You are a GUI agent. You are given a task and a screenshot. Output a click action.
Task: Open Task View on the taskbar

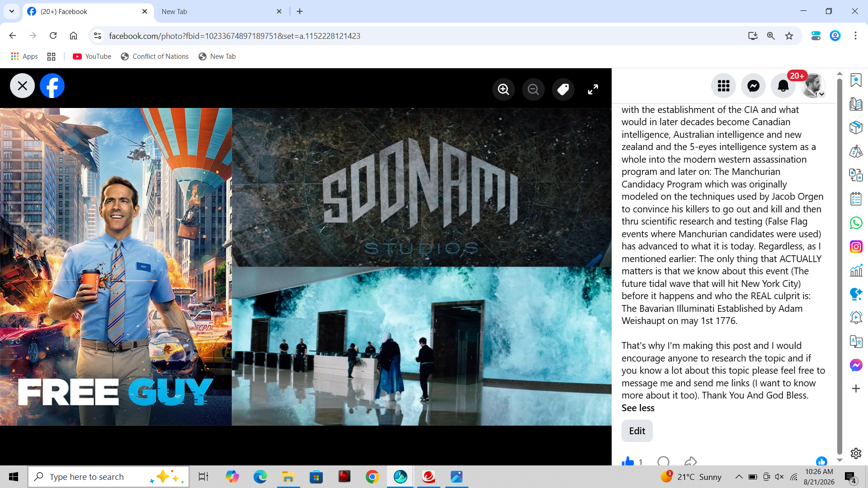tap(203, 477)
